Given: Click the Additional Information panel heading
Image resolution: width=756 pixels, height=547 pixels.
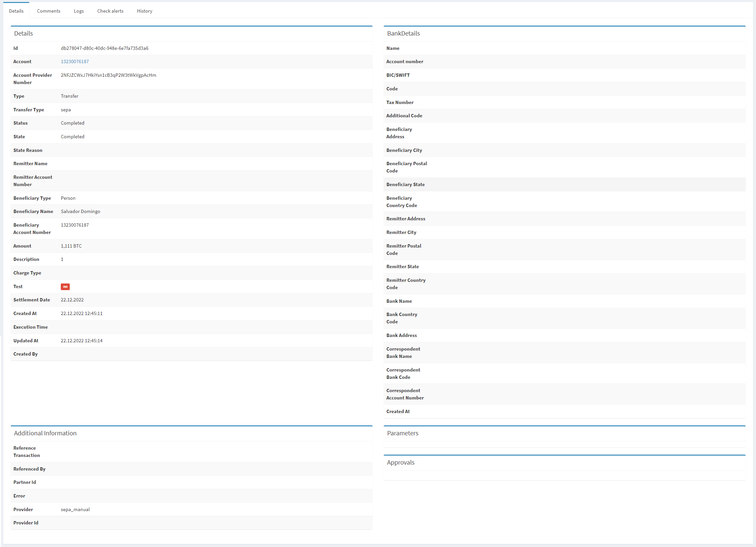Looking at the screenshot, I should [45, 433].
